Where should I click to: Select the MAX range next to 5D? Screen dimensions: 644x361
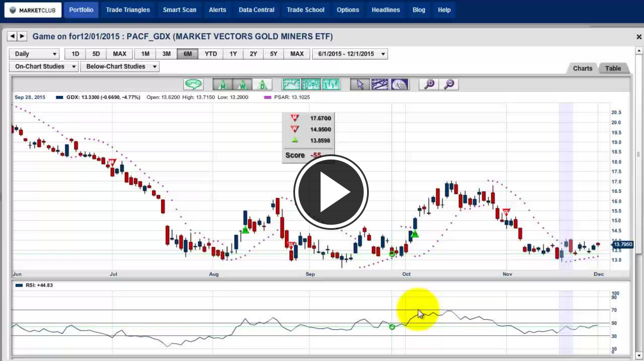pos(120,54)
